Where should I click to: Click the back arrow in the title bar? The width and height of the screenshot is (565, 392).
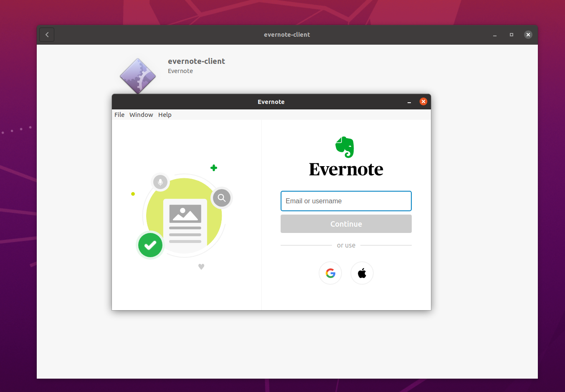pos(46,35)
